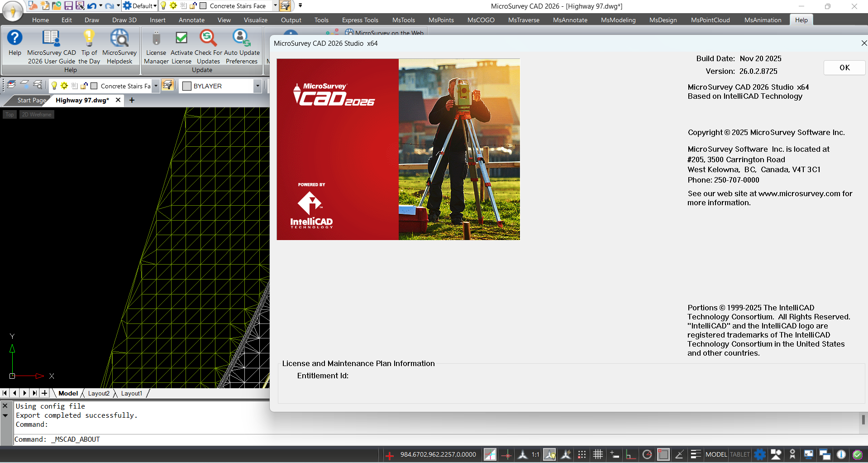Open the blue gear settings icon in status bar
868x463 pixels.
(x=760, y=454)
